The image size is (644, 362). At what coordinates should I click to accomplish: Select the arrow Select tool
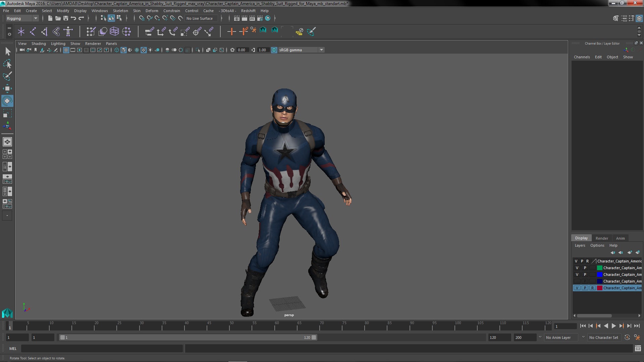[x=7, y=51]
